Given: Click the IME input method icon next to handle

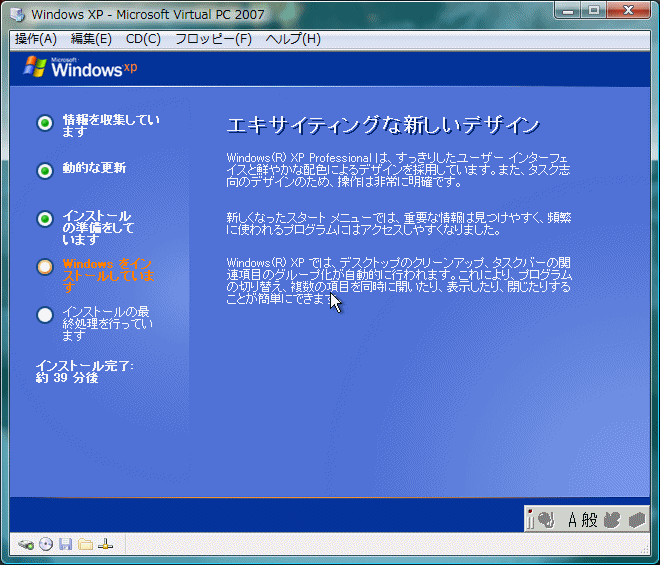Looking at the screenshot, I should point(546,520).
